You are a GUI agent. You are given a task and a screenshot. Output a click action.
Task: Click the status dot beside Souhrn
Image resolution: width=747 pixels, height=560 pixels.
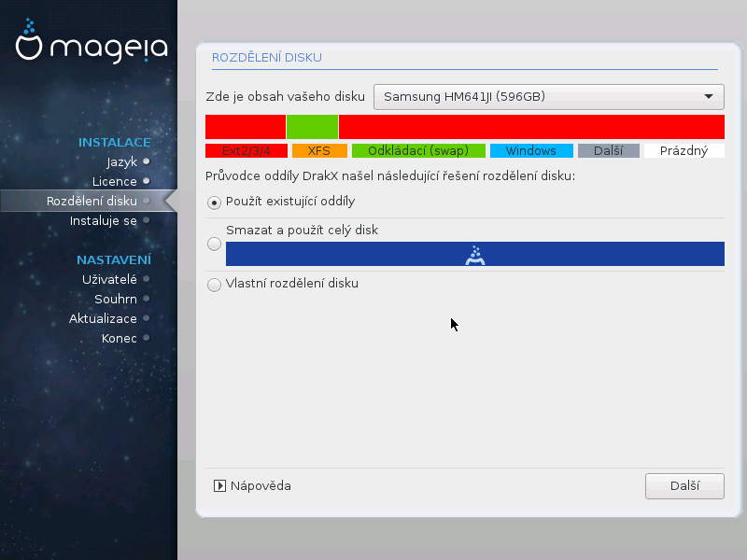[147, 299]
